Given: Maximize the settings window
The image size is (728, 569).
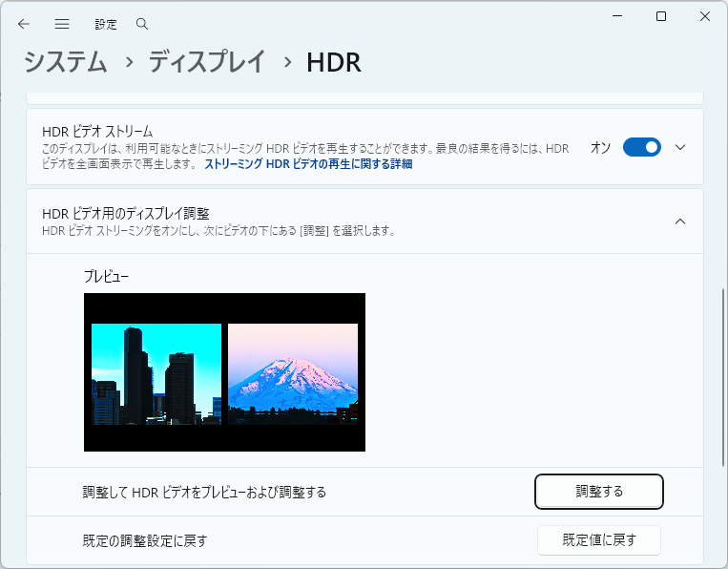Looking at the screenshot, I should (661, 16).
